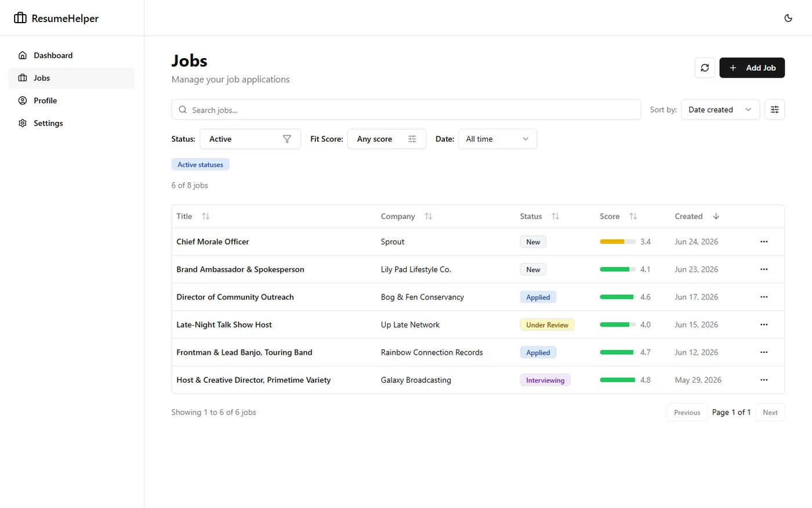
Task: Click the ResumeHelper briefcase logo icon
Action: coord(20,18)
